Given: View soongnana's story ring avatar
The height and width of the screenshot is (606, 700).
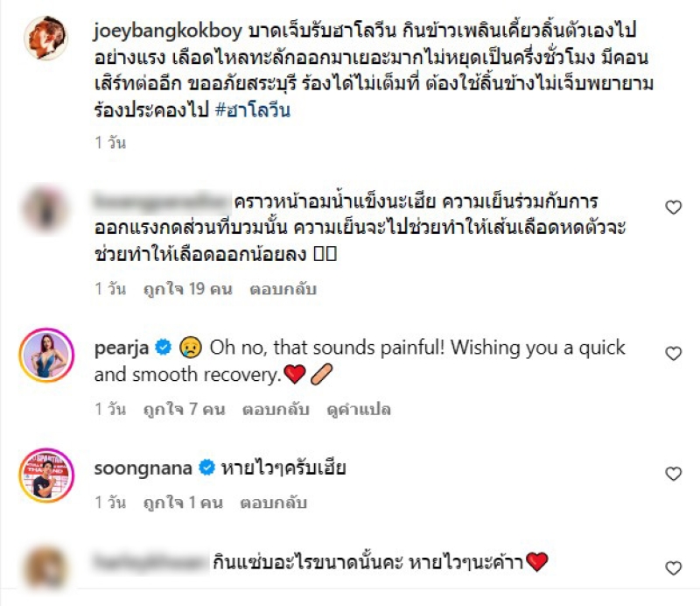Looking at the screenshot, I should coord(46,476).
